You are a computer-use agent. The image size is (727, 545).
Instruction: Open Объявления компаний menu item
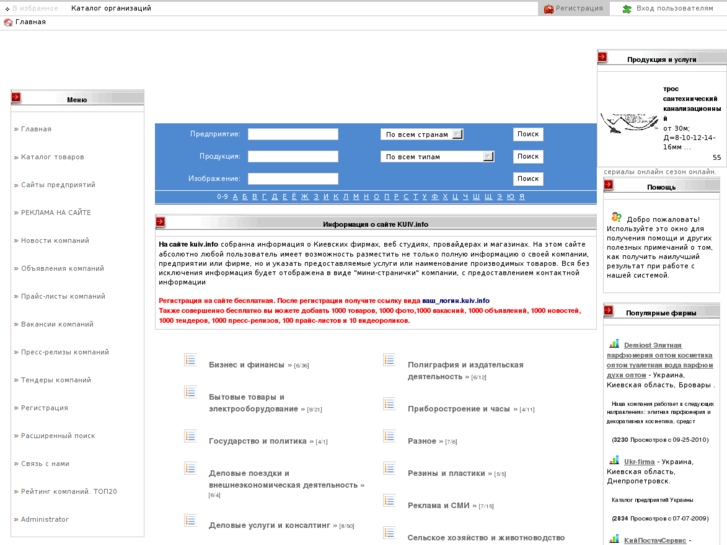coord(63,268)
